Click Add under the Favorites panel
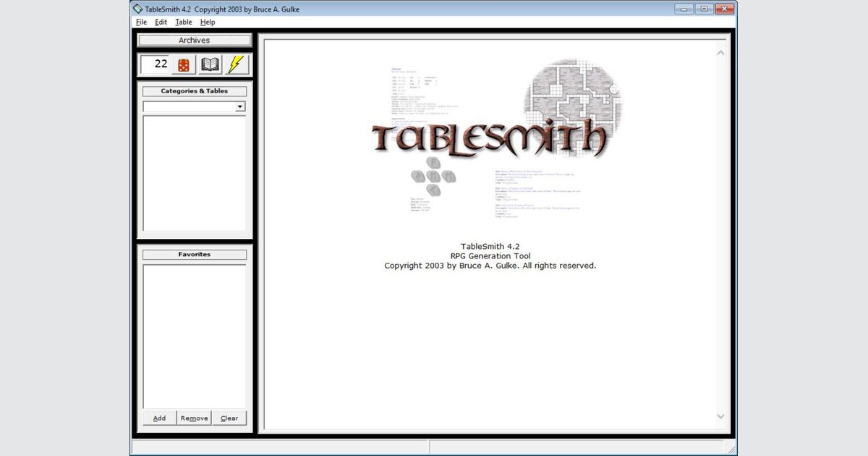 pos(158,418)
